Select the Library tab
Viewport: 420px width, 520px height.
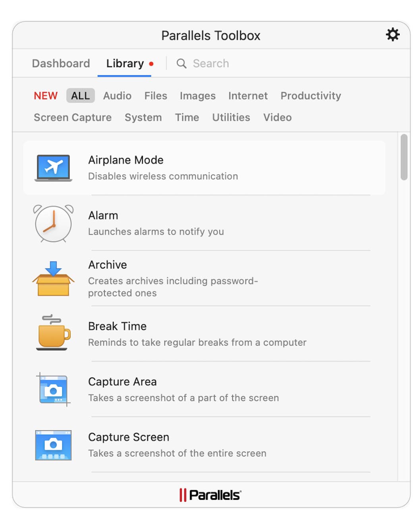[125, 64]
